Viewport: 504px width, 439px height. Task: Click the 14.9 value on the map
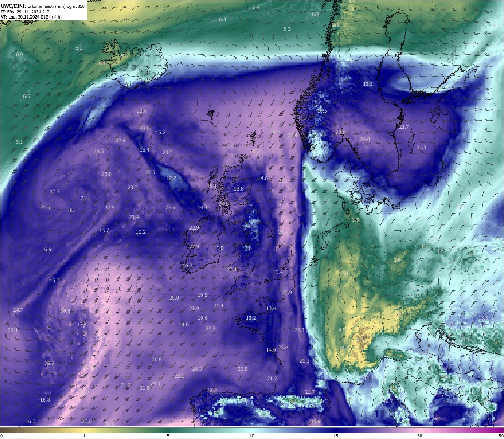point(271,350)
